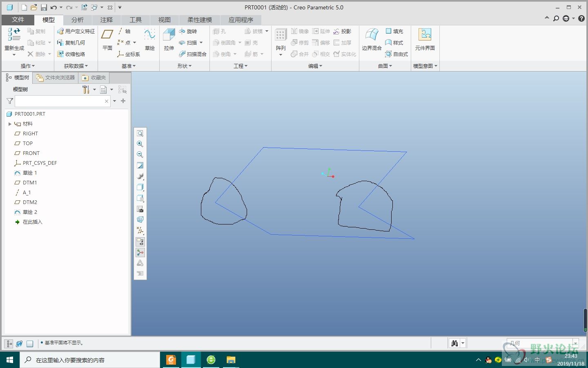588x368 pixels.
Task: Expand the Shapes (形状) group
Action: pos(185,66)
